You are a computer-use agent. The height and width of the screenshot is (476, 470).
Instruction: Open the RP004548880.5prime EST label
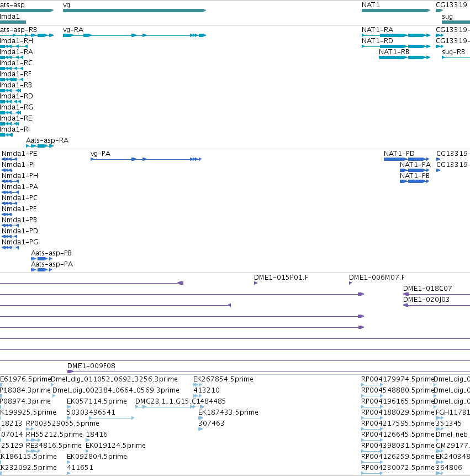[x=398, y=390]
